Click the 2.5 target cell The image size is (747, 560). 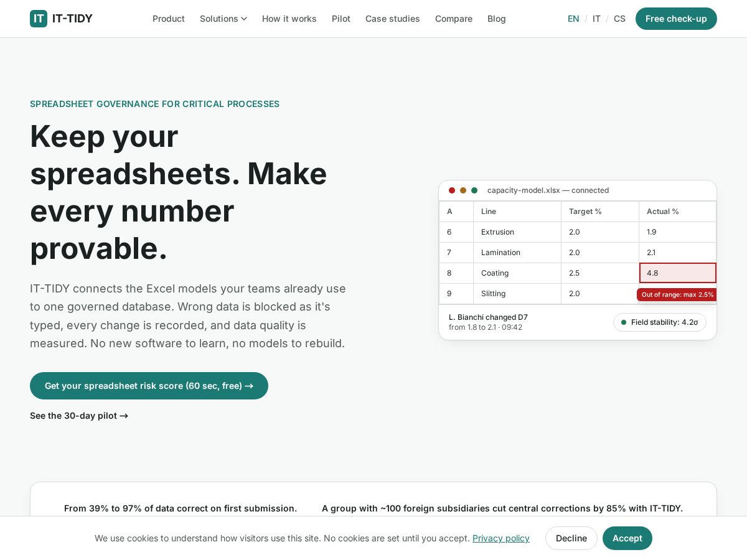[x=600, y=273]
